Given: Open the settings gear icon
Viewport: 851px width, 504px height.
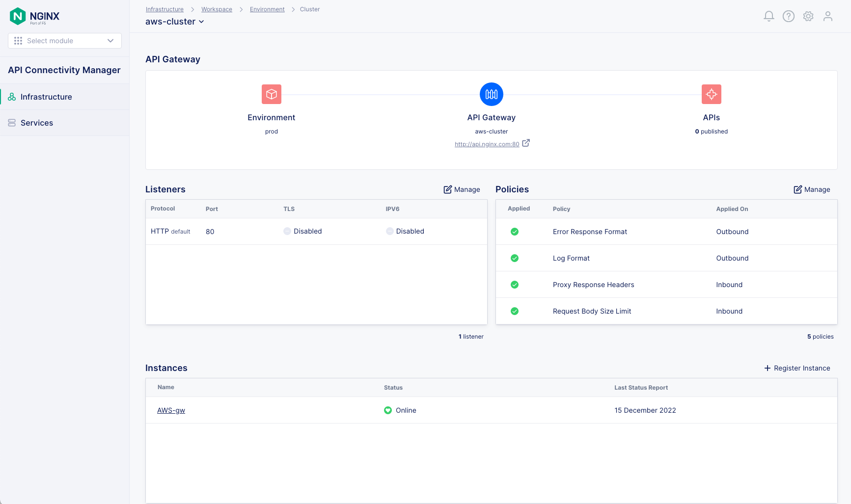Looking at the screenshot, I should tap(808, 16).
